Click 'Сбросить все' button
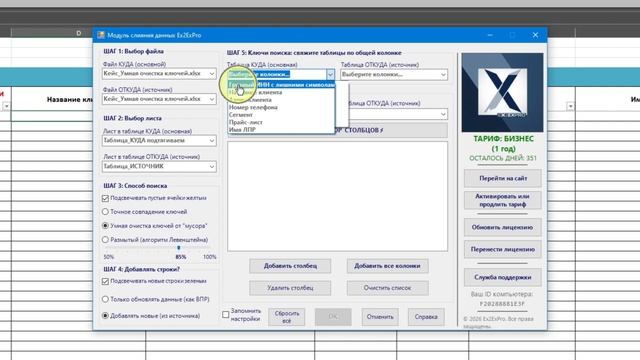This screenshot has width=640, height=360. point(287,317)
